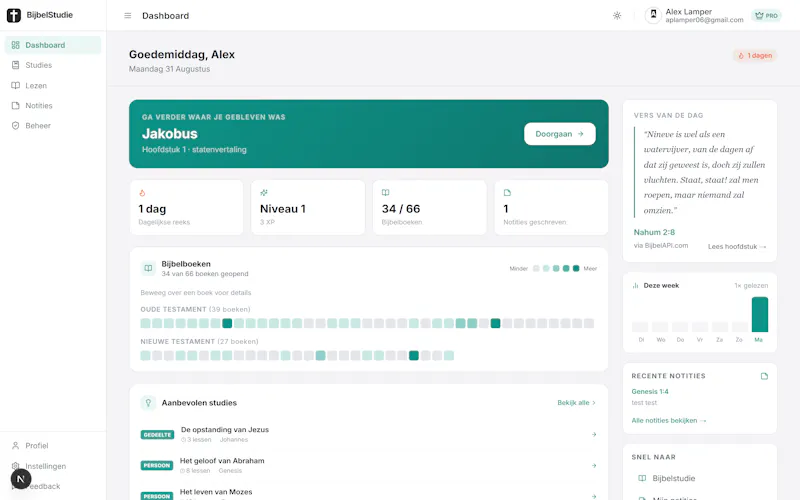The image size is (800, 500).
Task: Click the Studies icon in sidebar
Action: pos(15,65)
